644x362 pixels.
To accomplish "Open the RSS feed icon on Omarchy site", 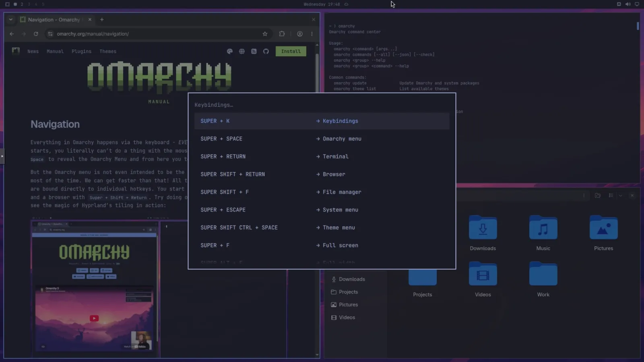I will pyautogui.click(x=254, y=51).
